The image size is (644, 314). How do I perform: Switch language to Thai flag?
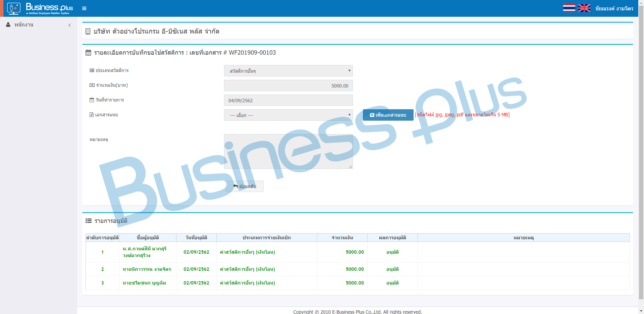click(x=569, y=8)
